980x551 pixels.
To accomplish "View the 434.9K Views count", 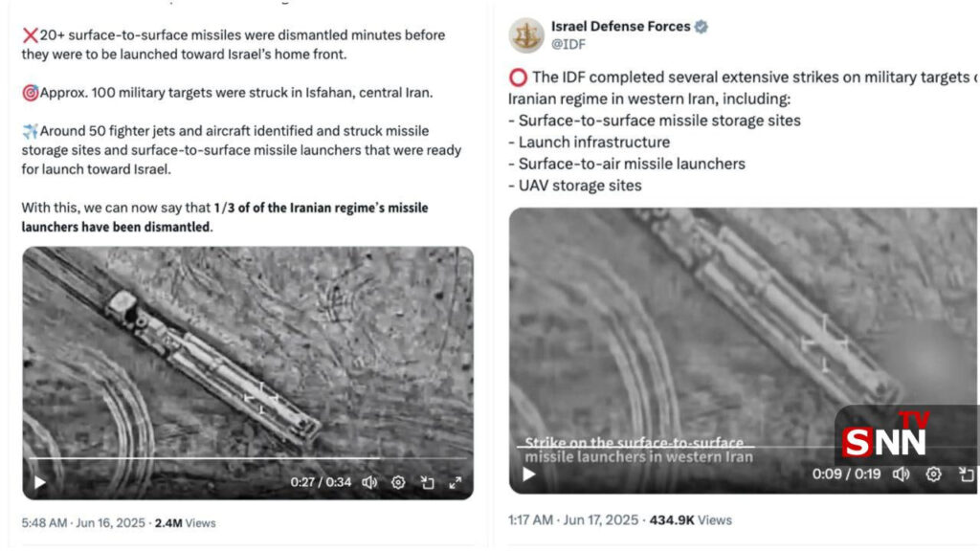I will [690, 520].
